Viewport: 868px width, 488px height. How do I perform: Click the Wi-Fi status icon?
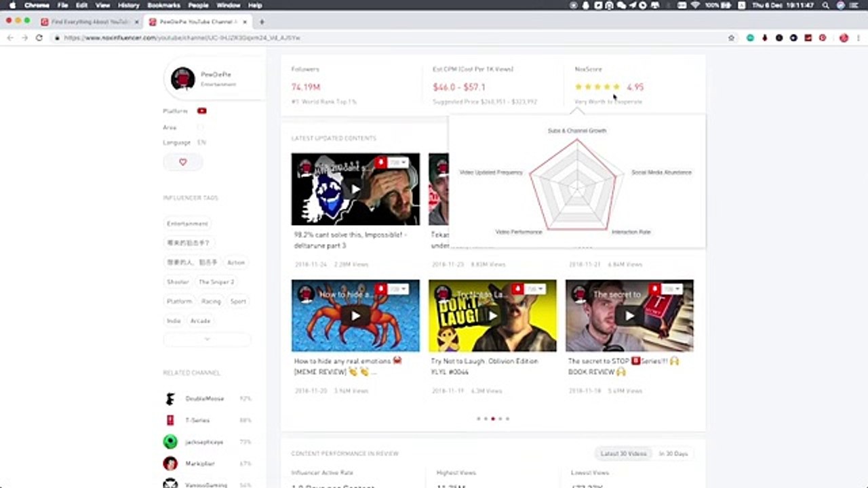pyautogui.click(x=694, y=5)
